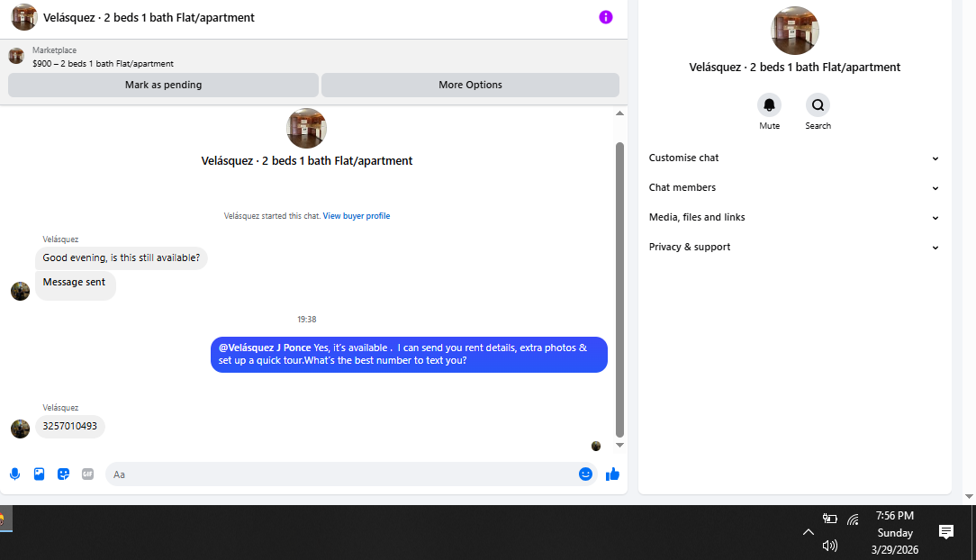
Task: Click phone number message 3257010493
Action: tap(69, 426)
